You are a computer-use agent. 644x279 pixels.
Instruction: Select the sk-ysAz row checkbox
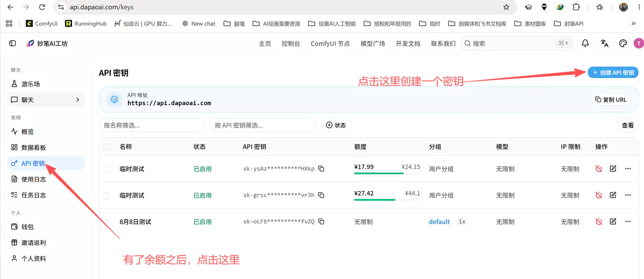click(106, 169)
